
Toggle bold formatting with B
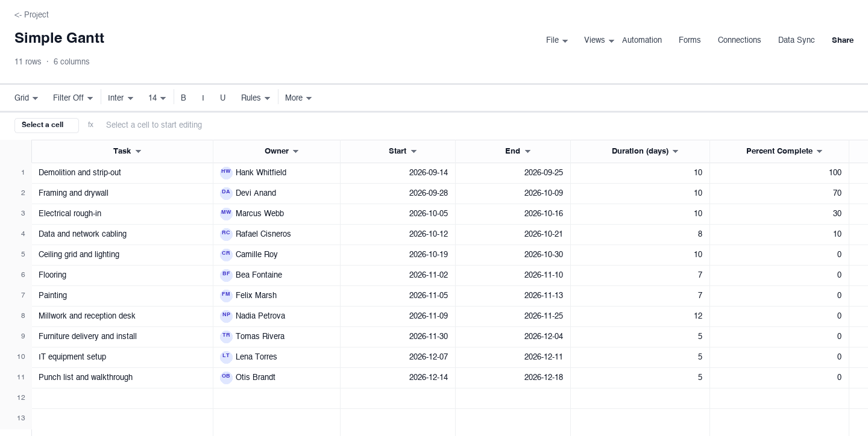point(183,98)
